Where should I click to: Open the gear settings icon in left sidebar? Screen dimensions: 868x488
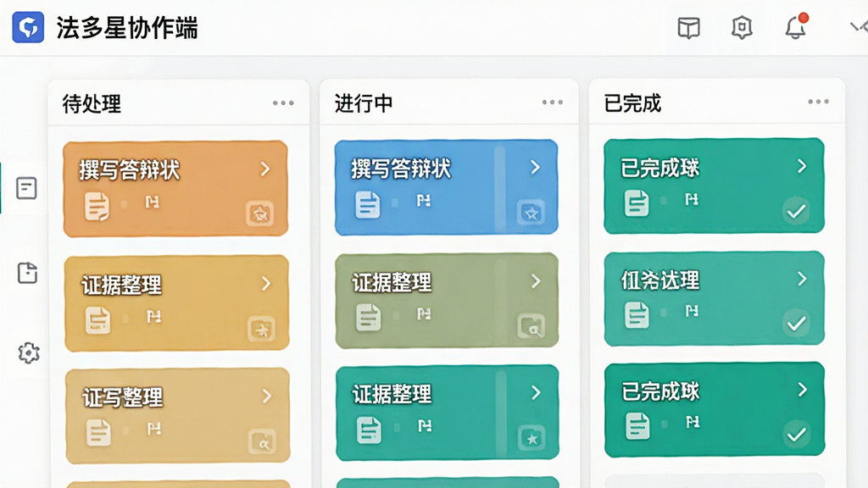(x=28, y=352)
